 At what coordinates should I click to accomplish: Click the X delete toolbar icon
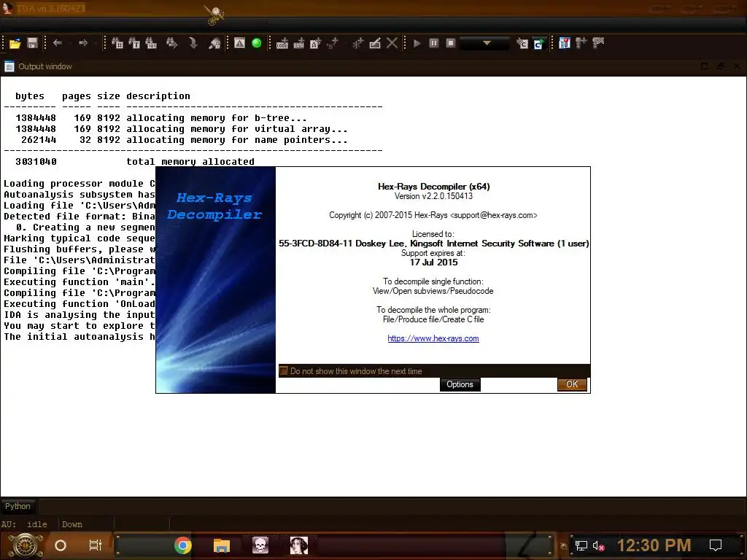[392, 43]
